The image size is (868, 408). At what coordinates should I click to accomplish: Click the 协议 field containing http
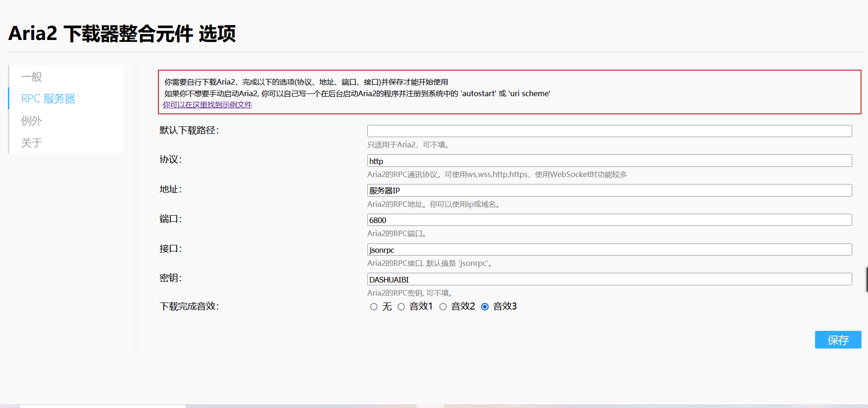pos(609,161)
